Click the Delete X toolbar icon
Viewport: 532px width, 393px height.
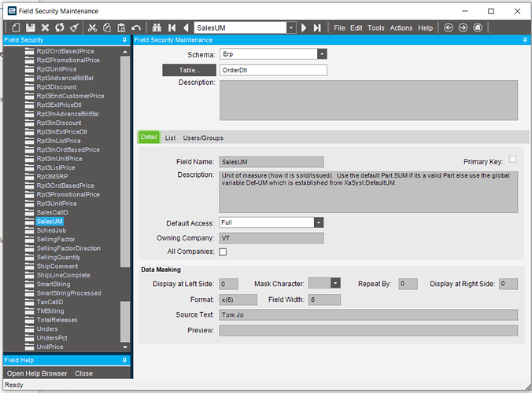45,28
